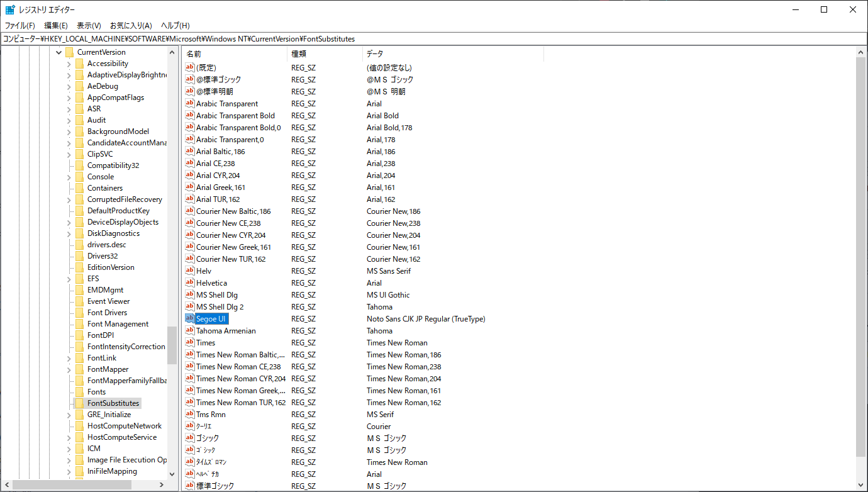Click the string icon beside Helvetica
868x492 pixels.
(189, 283)
